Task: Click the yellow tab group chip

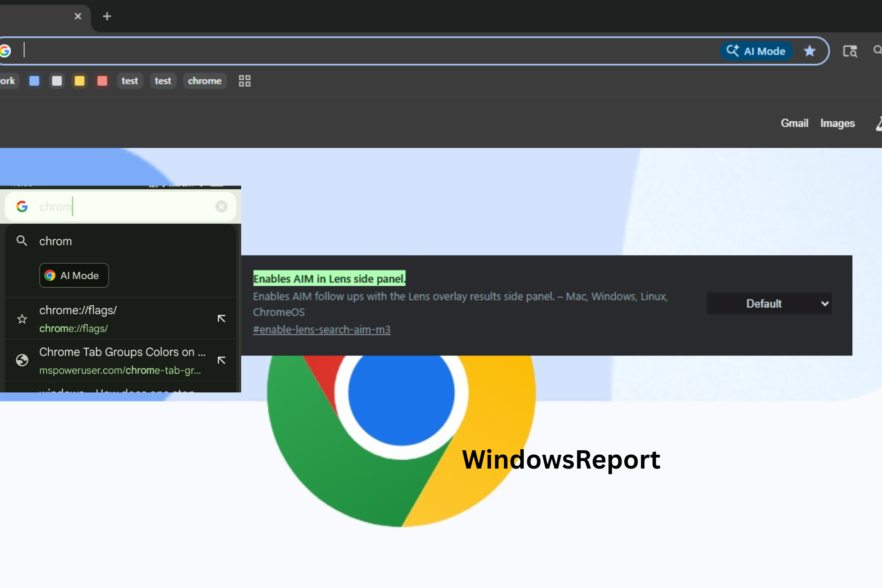Action: point(79,81)
